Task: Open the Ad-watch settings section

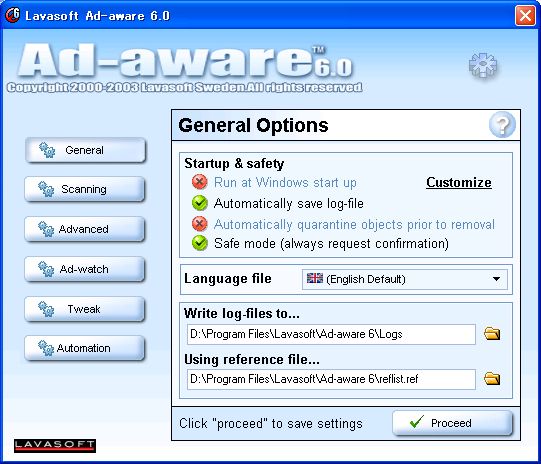Action: tap(85, 269)
